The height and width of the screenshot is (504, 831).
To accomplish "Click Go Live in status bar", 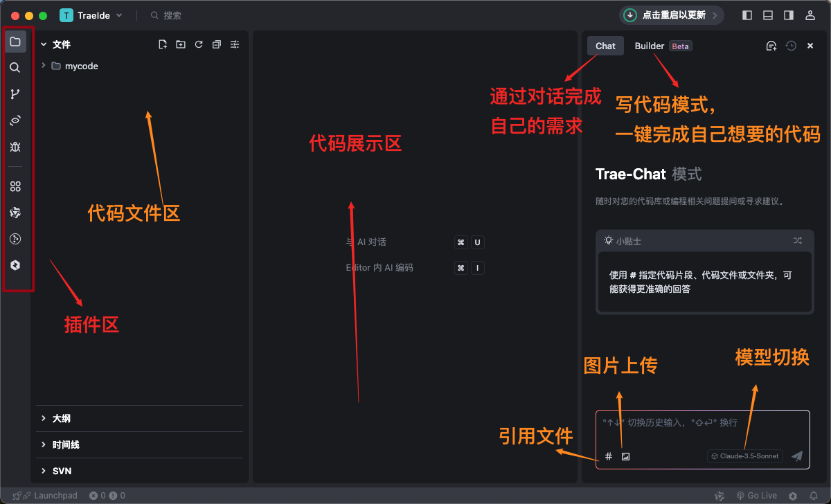I will [x=756, y=496].
